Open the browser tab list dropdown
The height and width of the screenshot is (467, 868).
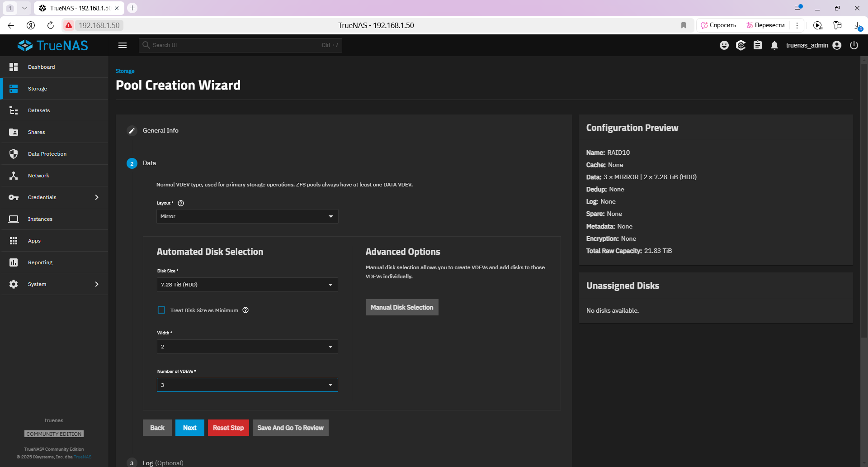pyautogui.click(x=24, y=8)
